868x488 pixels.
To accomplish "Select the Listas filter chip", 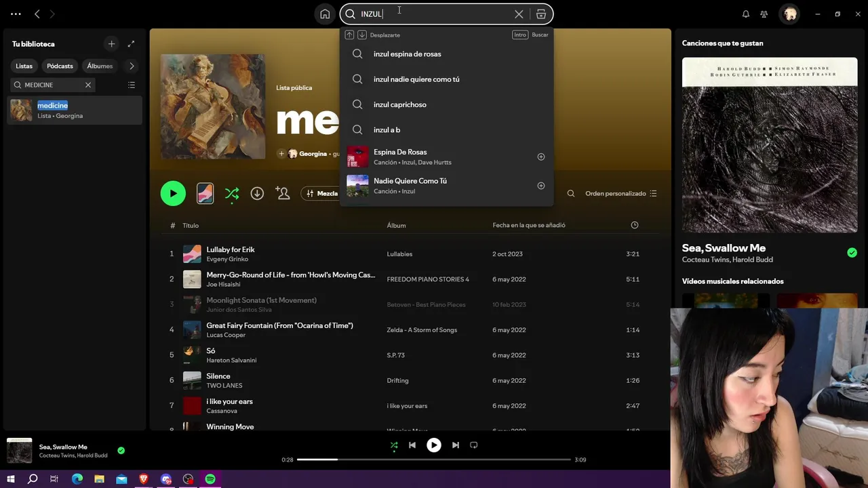I will 24,66.
